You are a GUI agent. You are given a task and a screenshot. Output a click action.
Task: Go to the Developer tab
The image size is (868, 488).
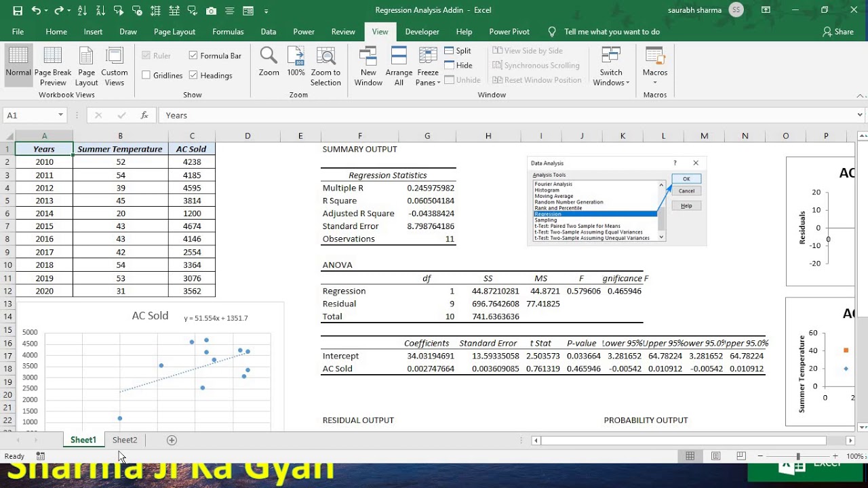coord(422,32)
